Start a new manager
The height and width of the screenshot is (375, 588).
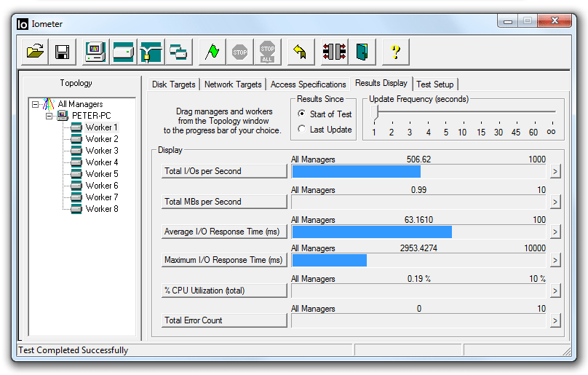click(95, 52)
